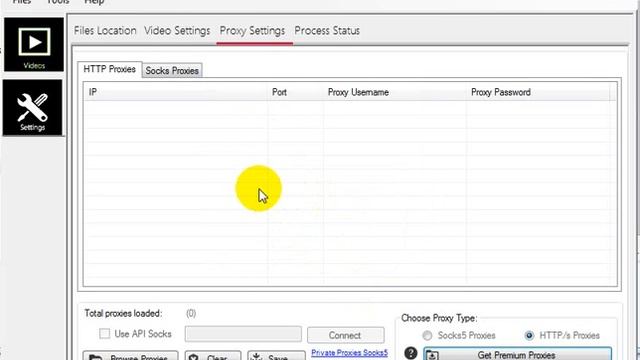
Task: Open the Help menu
Action: coord(94,2)
